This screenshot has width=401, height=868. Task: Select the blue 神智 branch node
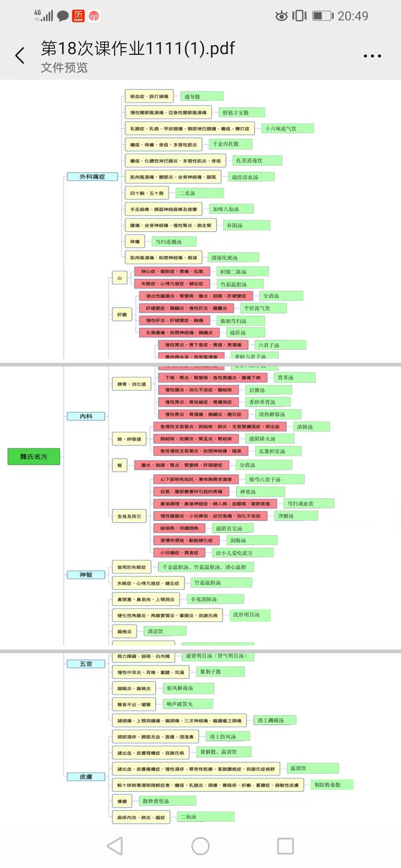(86, 575)
